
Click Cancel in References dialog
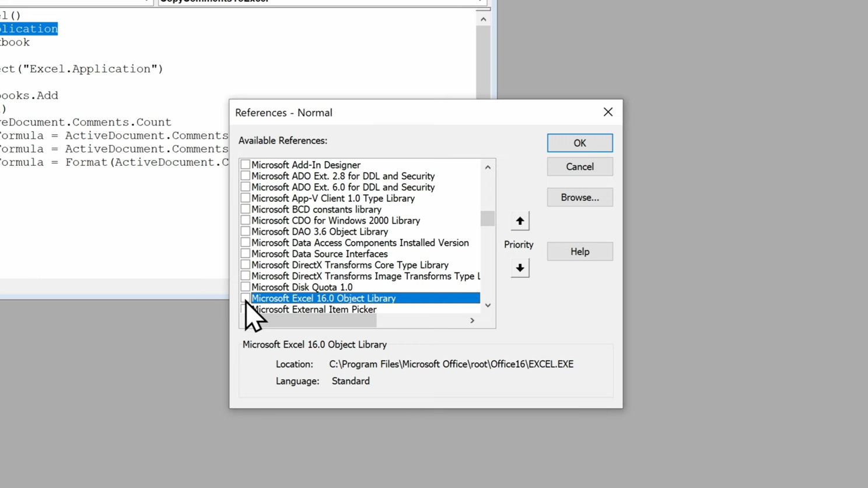580,167
